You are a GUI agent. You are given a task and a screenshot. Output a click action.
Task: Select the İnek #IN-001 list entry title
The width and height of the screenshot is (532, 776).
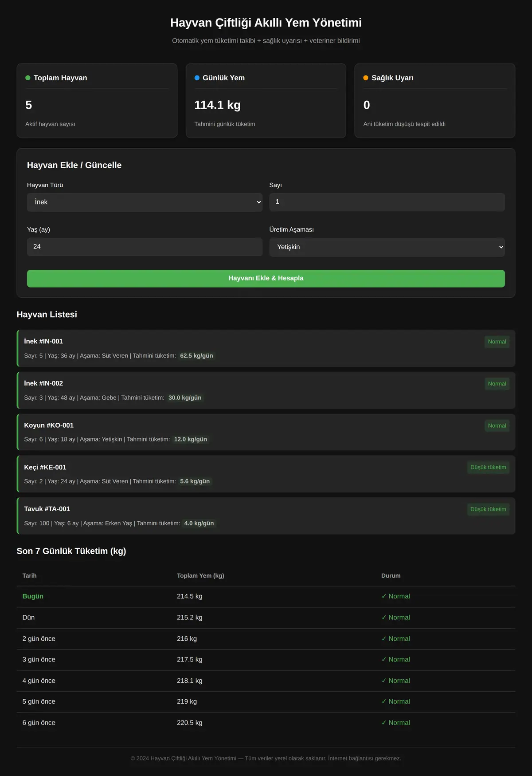(x=43, y=341)
